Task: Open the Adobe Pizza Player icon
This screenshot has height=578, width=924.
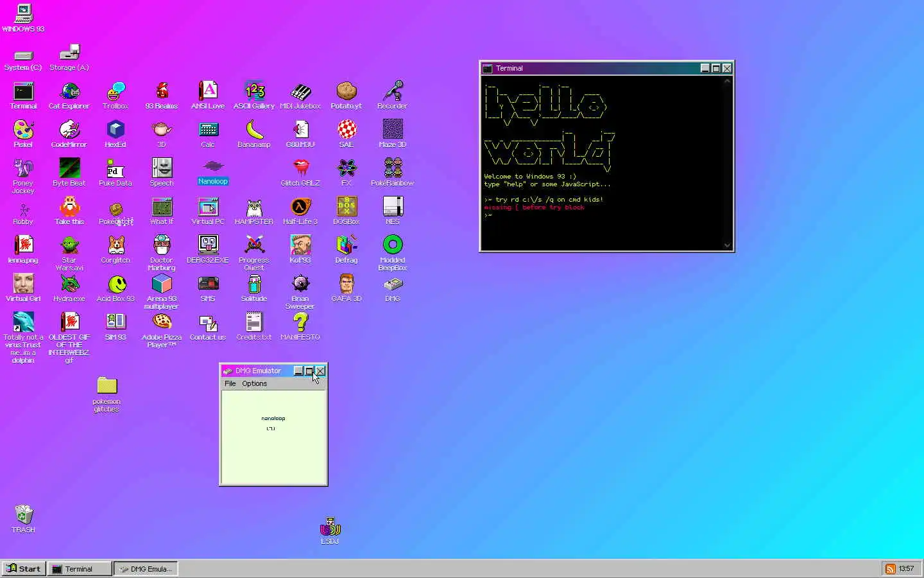Action: point(162,330)
